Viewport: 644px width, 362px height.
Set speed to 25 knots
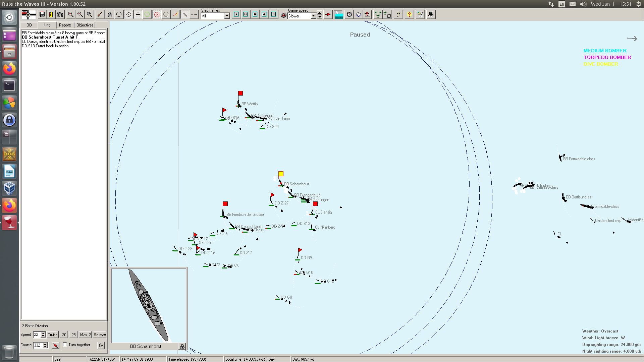tap(73, 335)
